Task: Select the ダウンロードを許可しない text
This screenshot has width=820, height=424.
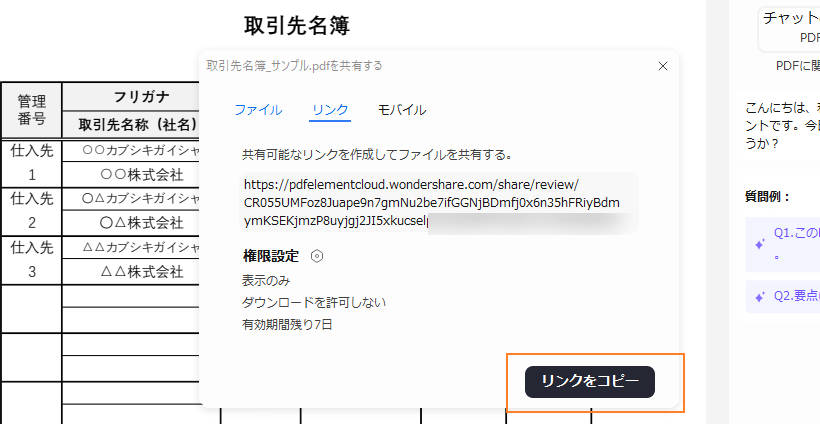Action: pyautogui.click(x=314, y=302)
